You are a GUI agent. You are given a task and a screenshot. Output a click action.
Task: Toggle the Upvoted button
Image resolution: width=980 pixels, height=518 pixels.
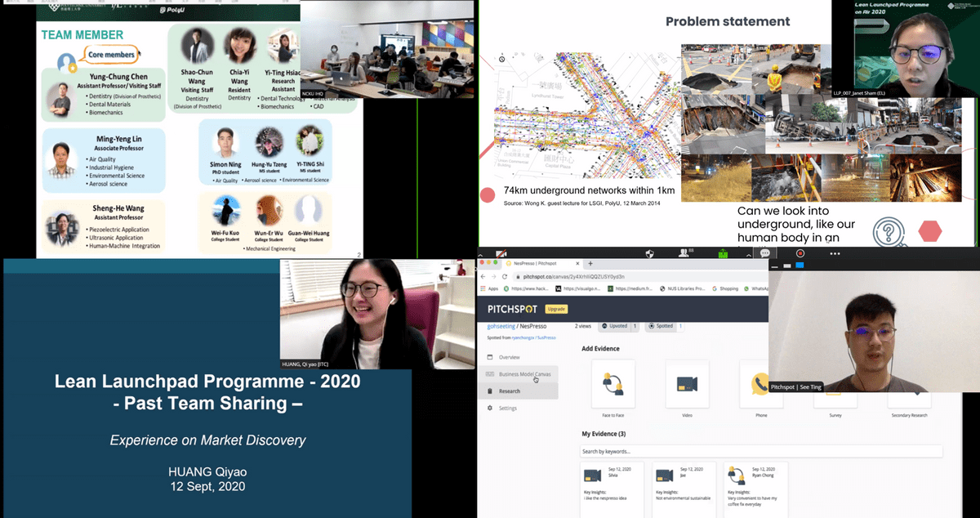pyautogui.click(x=618, y=325)
